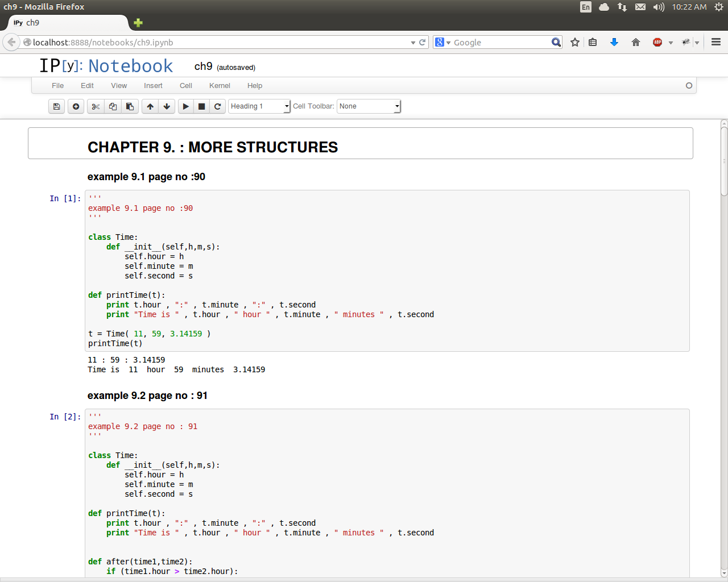Image resolution: width=728 pixels, height=582 pixels.
Task: Paste cell using the clipboard icon
Action: [x=130, y=106]
